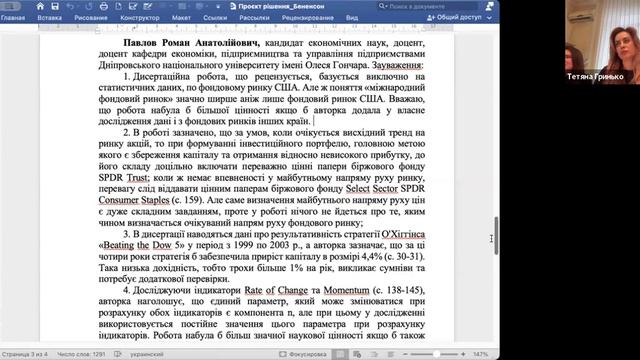Select the outline view icon in status bar
Viewport: 640px width, 360px height.
374,354
